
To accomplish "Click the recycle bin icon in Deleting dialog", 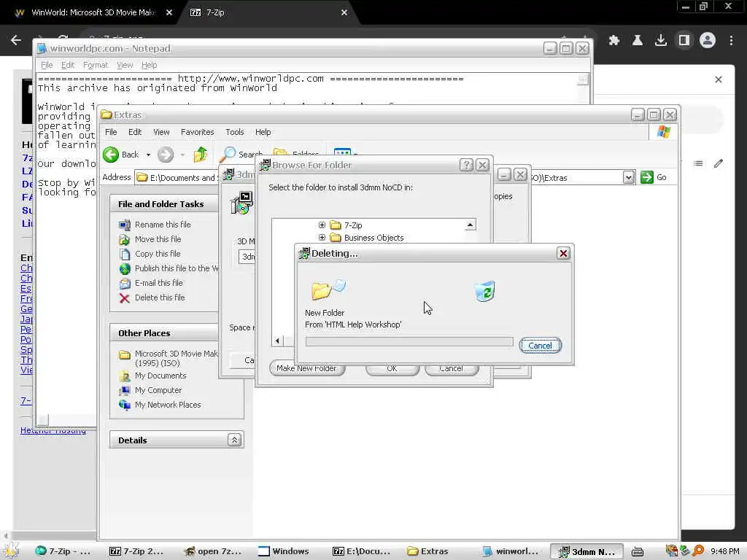I will click(485, 291).
